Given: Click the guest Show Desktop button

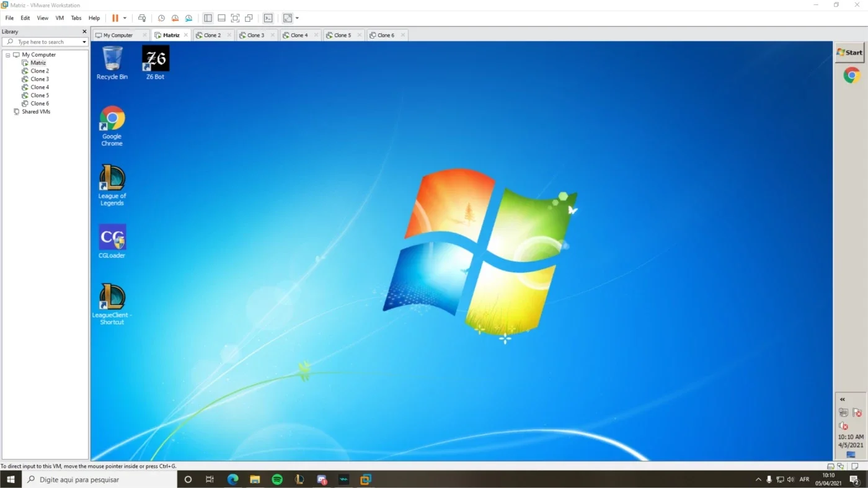Looking at the screenshot, I should click(851, 455).
